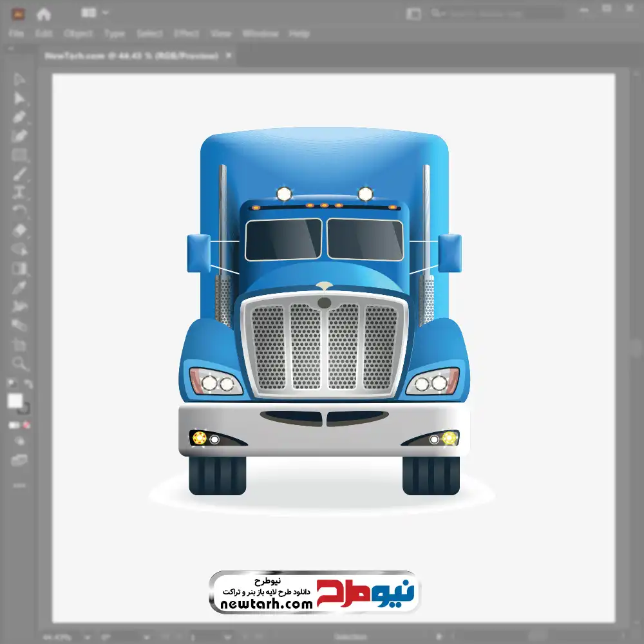Close the NewTarh.com document tab
Viewport: 644px width, 644px height.
228,56
